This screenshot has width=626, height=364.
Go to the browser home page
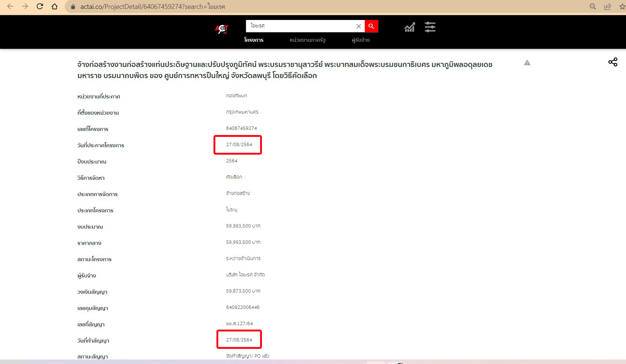click(54, 6)
